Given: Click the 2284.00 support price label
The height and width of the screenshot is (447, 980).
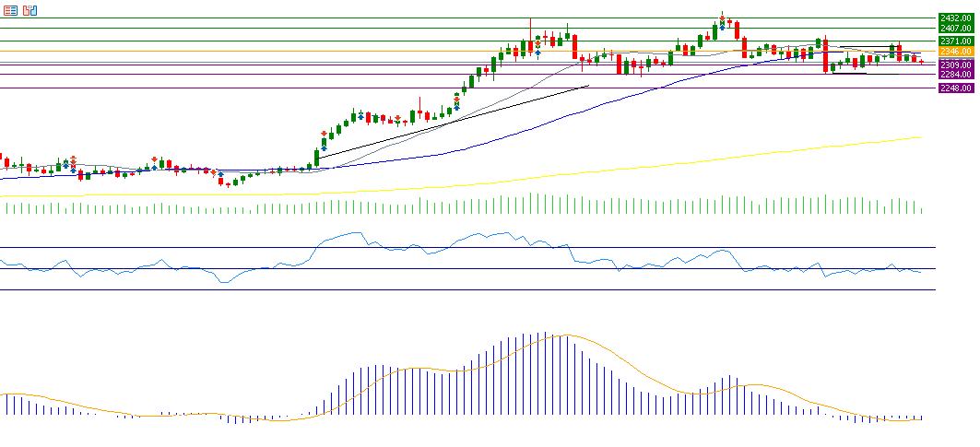Looking at the screenshot, I should (x=956, y=75).
